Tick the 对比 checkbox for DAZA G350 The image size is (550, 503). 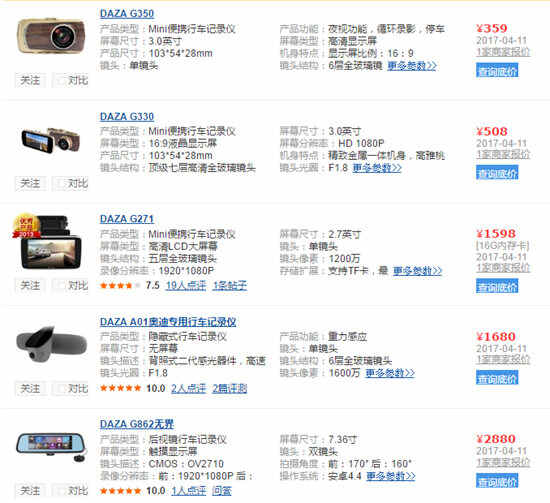(x=61, y=81)
